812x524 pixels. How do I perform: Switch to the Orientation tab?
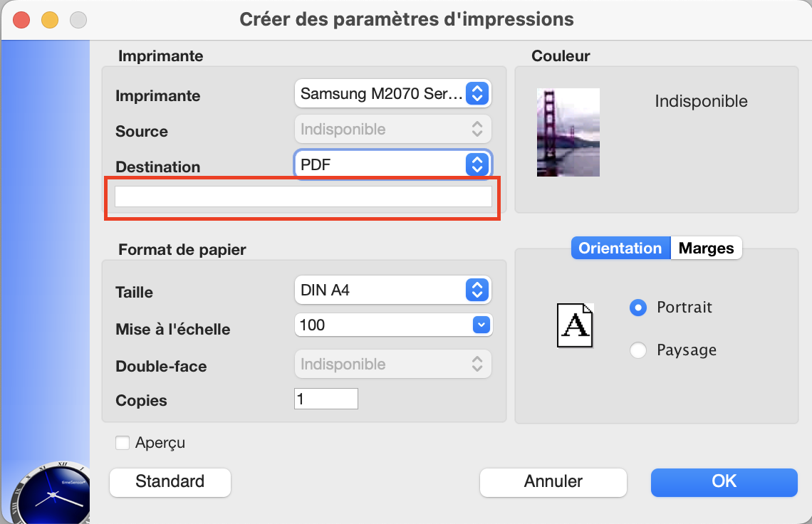pos(620,248)
